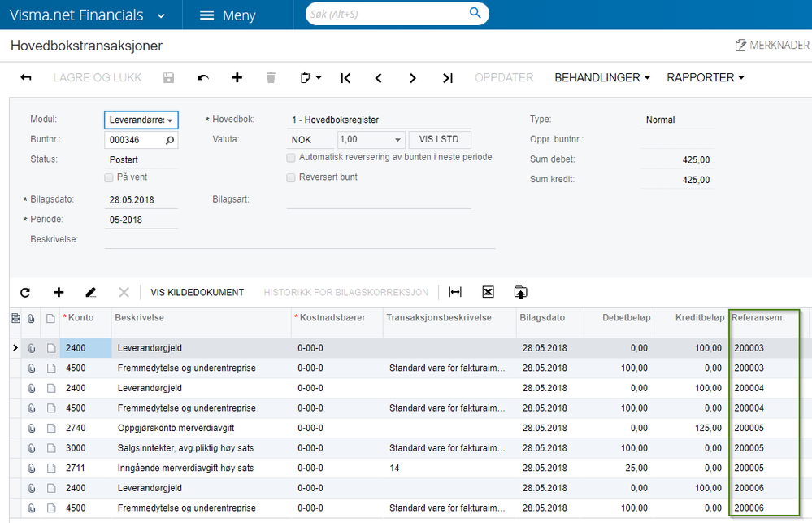This screenshot has width=812, height=523.
Task: Click the back arrow in the toolbar
Action: (26, 78)
